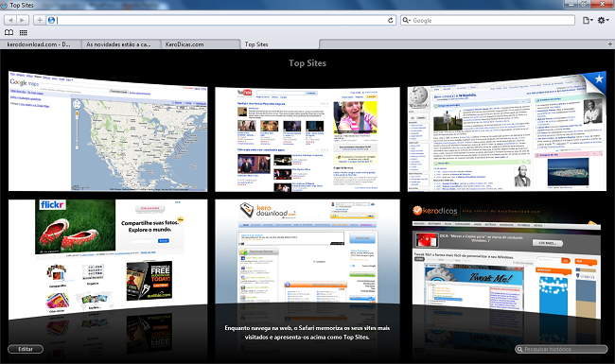615x364 pixels.
Task: Open the Page menu icon
Action: pyautogui.click(x=588, y=20)
